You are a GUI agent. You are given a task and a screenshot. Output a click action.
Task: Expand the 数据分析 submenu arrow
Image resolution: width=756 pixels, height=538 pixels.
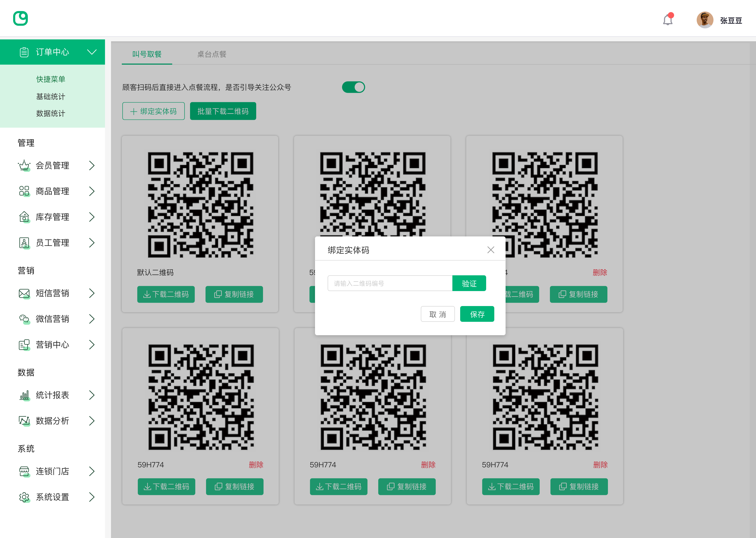pos(92,421)
